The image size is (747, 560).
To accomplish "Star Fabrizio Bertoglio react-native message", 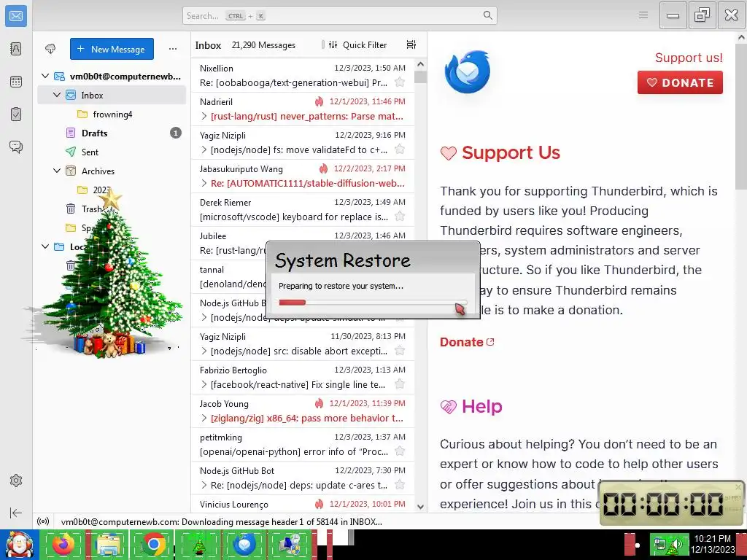I will 400,384.
